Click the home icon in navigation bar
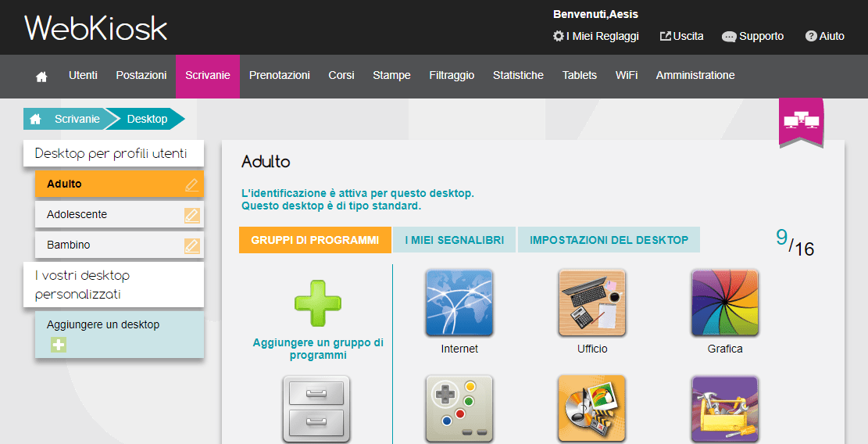This screenshot has width=868, height=444. (41, 77)
